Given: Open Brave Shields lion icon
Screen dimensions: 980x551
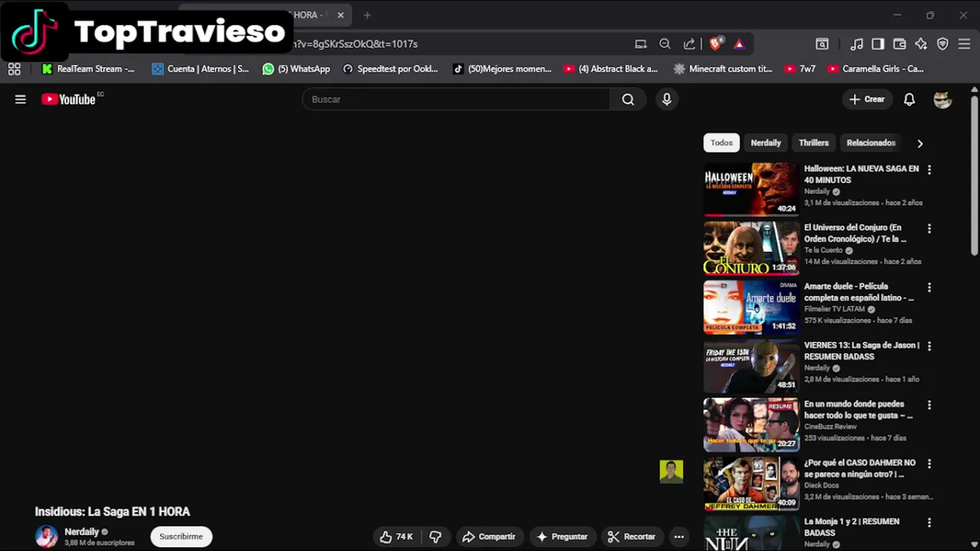Looking at the screenshot, I should (716, 44).
